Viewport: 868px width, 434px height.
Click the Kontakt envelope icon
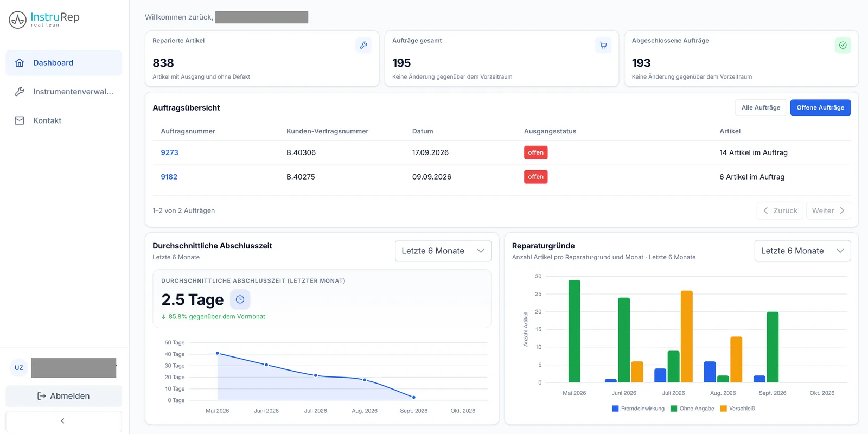[20, 120]
